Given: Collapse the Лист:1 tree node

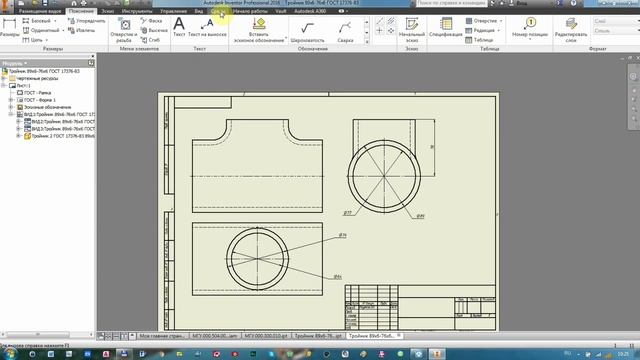Looking at the screenshot, I should click(4, 86).
